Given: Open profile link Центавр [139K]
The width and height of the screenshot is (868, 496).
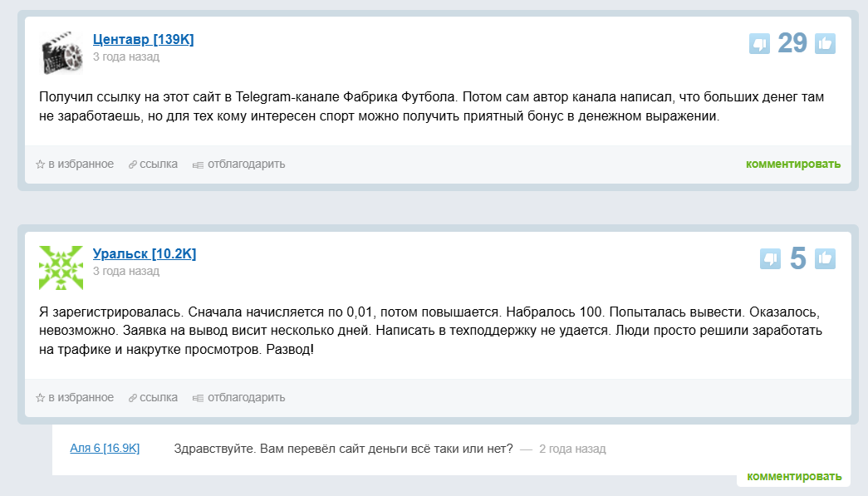Looking at the screenshot, I should point(143,39).
